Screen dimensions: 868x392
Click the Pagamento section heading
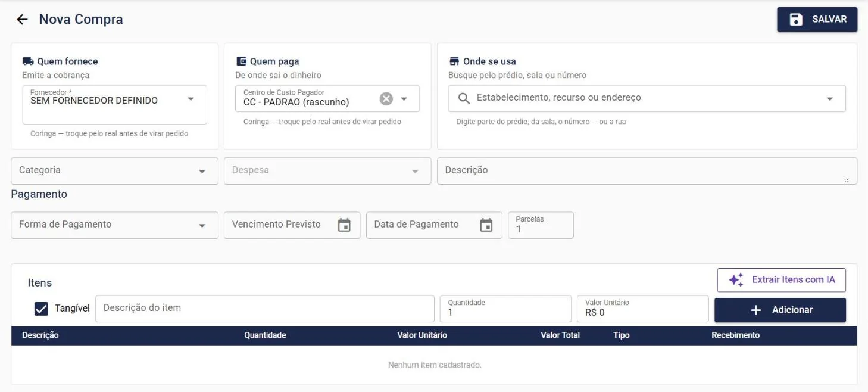click(39, 194)
